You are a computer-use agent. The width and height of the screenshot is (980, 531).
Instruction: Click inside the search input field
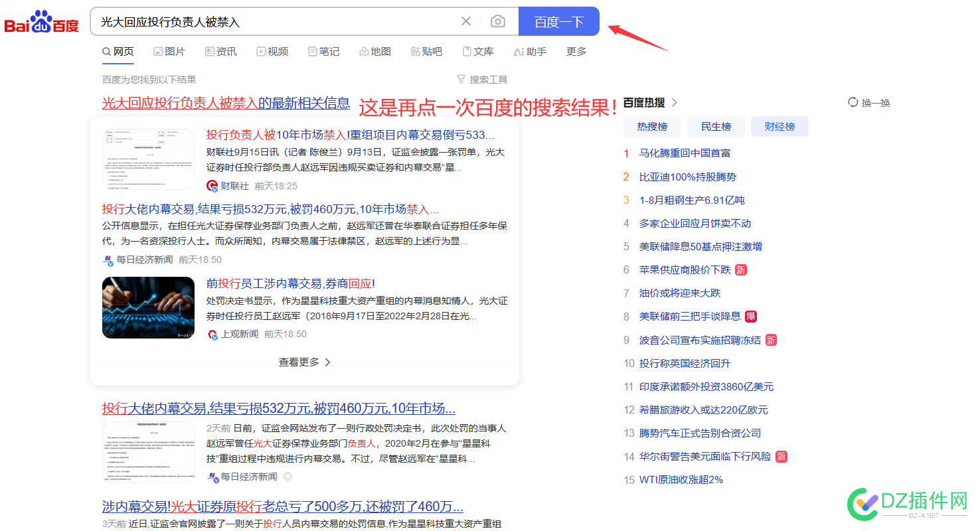[x=276, y=21]
